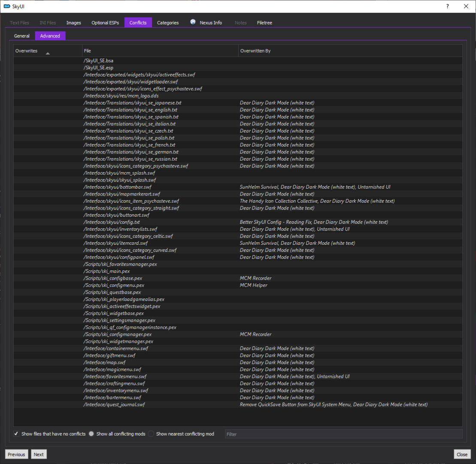Switch to the Optional ESPs tab

click(x=105, y=23)
